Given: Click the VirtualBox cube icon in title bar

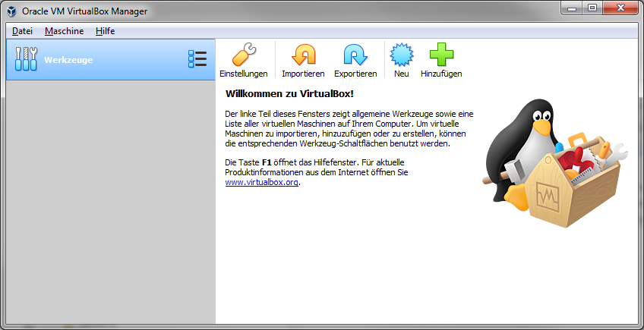Looking at the screenshot, I should [x=11, y=11].
